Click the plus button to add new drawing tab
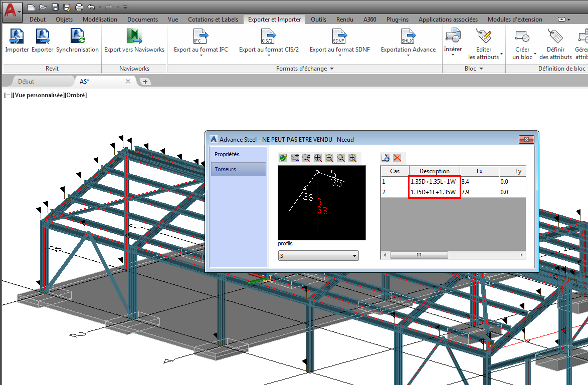The width and height of the screenshot is (588, 385). 145,81
